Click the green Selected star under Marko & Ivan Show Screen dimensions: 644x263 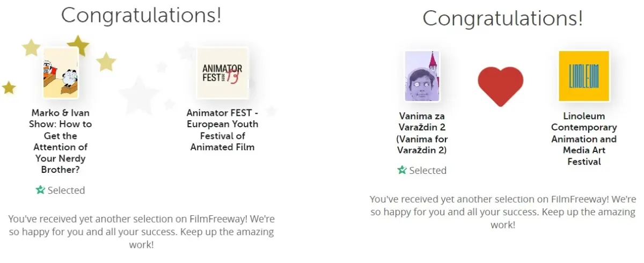coord(40,190)
